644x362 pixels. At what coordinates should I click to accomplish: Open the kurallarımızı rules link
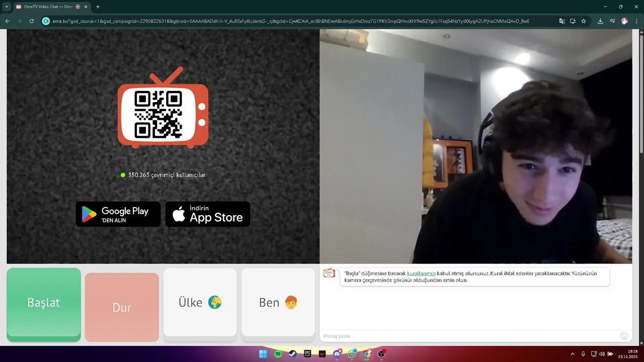click(421, 274)
